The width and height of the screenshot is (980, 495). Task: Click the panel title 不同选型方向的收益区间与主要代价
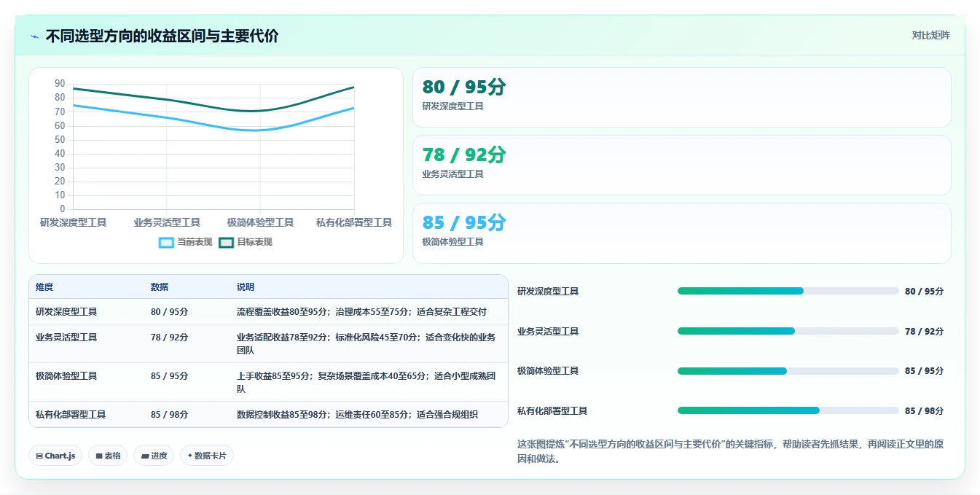pyautogui.click(x=162, y=36)
